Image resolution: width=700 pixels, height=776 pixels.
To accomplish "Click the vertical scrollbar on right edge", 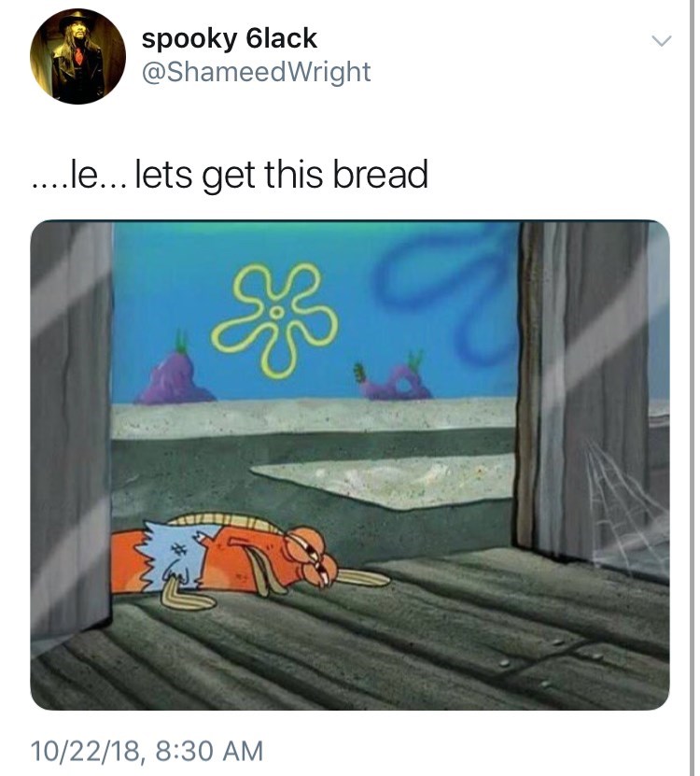I will [x=692, y=388].
